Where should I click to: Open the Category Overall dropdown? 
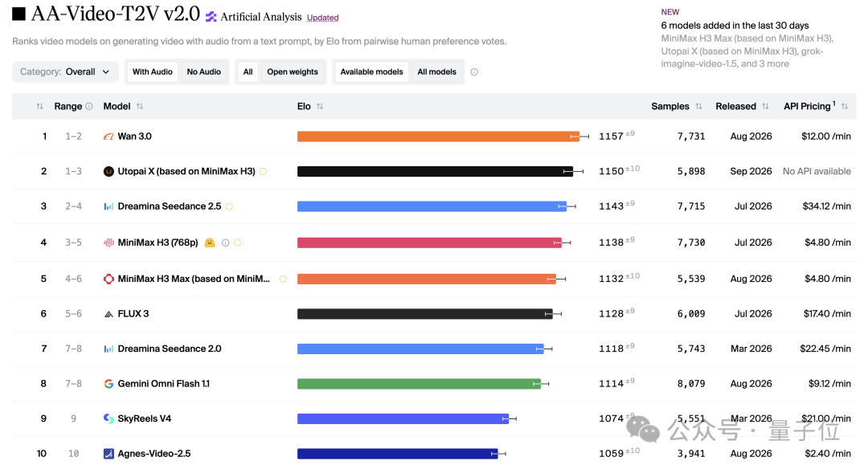tap(65, 72)
